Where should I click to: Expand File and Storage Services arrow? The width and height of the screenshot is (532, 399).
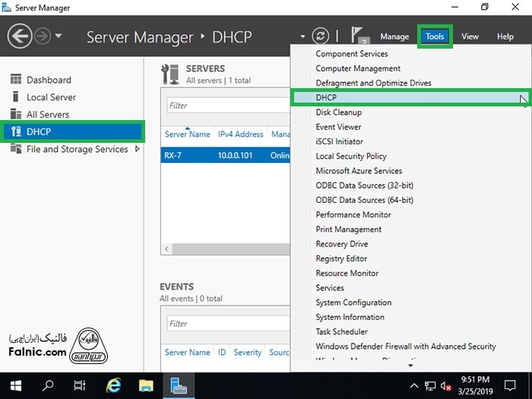tap(138, 149)
